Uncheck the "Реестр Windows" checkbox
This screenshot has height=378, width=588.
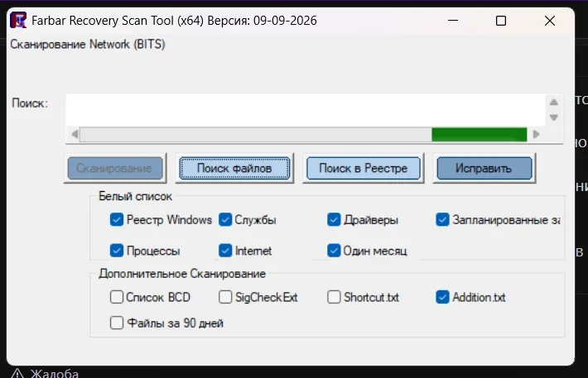pos(117,219)
